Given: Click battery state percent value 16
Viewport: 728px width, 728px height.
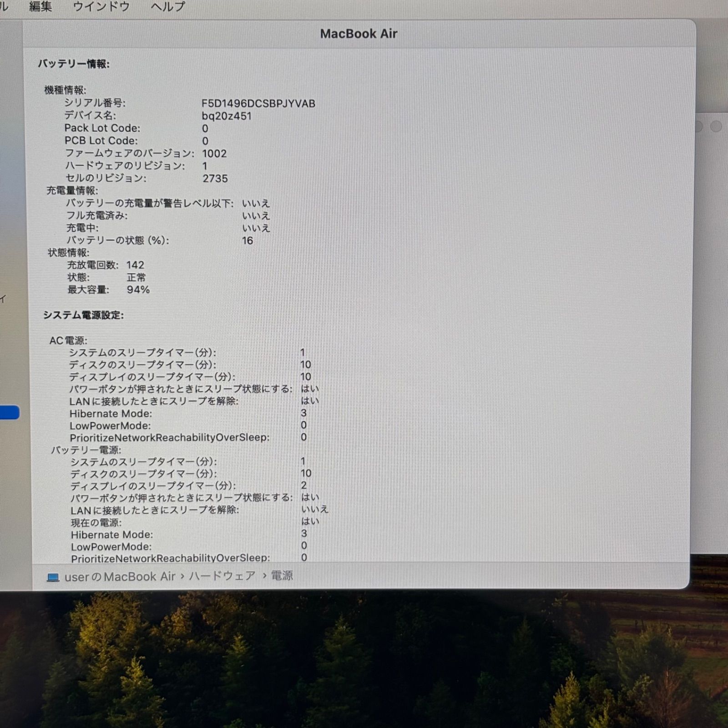Looking at the screenshot, I should pyautogui.click(x=248, y=240).
